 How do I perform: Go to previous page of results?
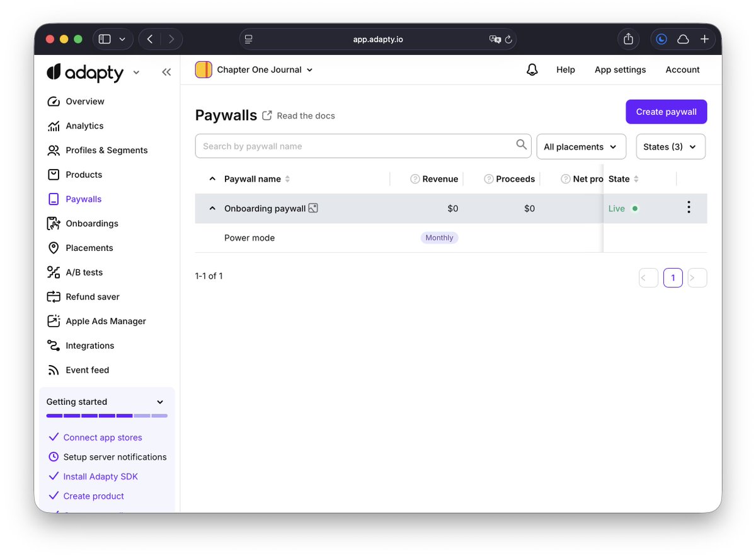pyautogui.click(x=648, y=278)
